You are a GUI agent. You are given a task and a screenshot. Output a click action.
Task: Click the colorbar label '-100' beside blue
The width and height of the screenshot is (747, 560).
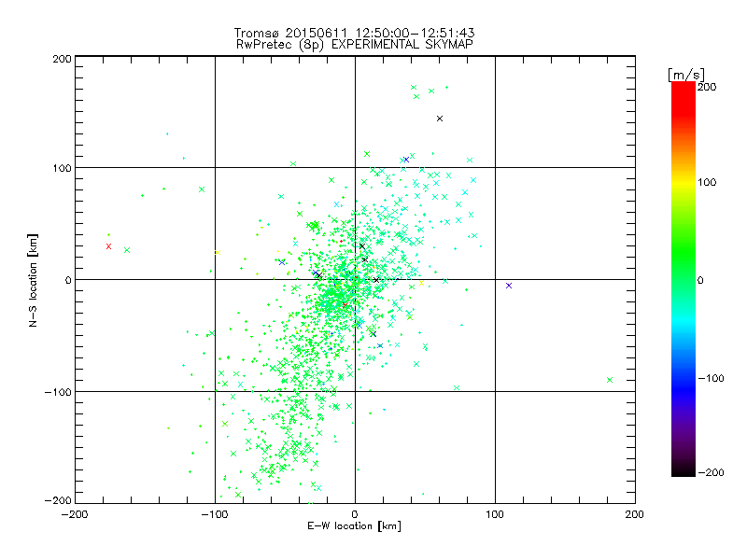click(x=711, y=379)
